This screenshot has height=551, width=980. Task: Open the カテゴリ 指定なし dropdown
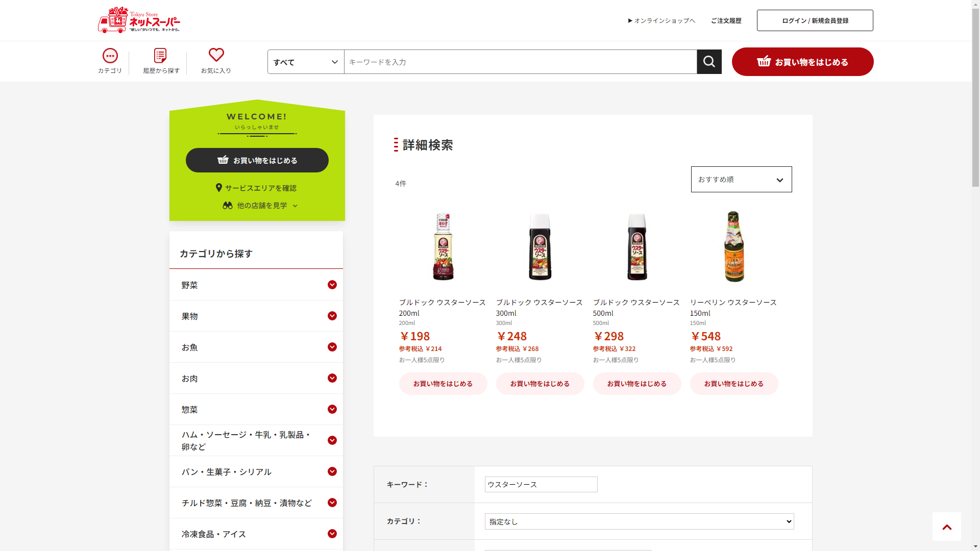pos(639,521)
